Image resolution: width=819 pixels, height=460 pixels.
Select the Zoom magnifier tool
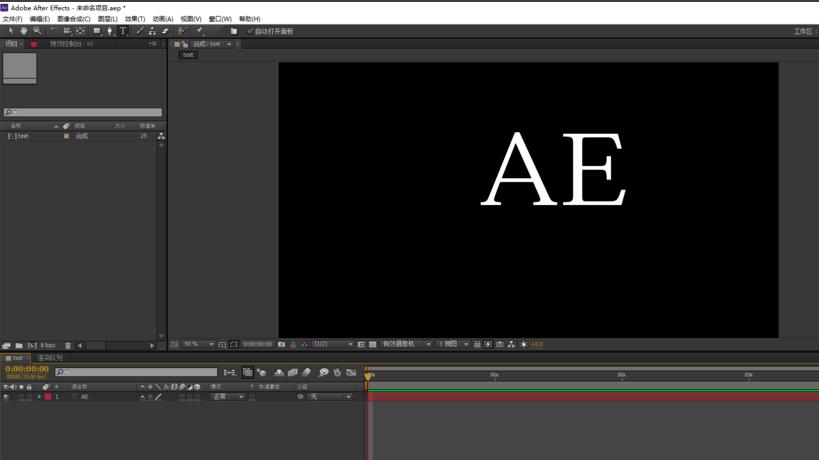point(37,31)
